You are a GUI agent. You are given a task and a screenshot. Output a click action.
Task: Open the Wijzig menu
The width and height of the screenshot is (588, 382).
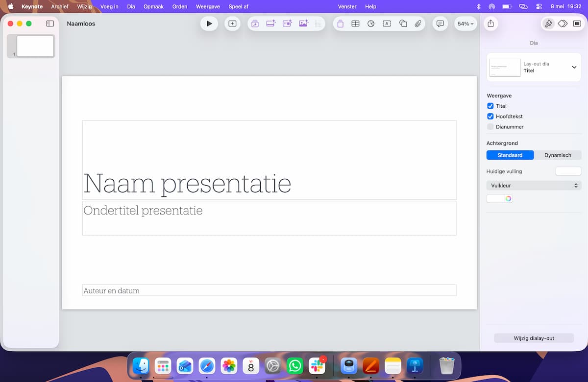[84, 6]
